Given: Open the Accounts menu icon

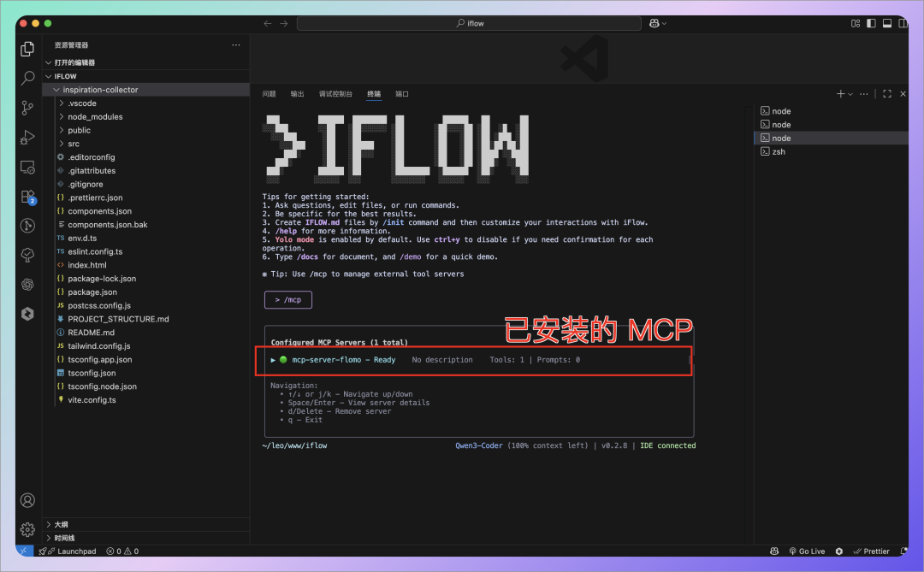Looking at the screenshot, I should pos(27,501).
